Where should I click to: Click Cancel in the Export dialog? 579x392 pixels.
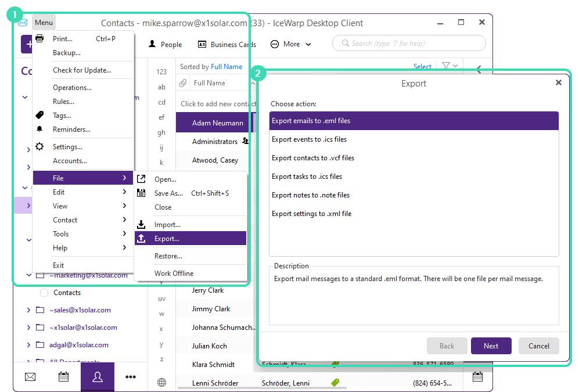coord(539,346)
